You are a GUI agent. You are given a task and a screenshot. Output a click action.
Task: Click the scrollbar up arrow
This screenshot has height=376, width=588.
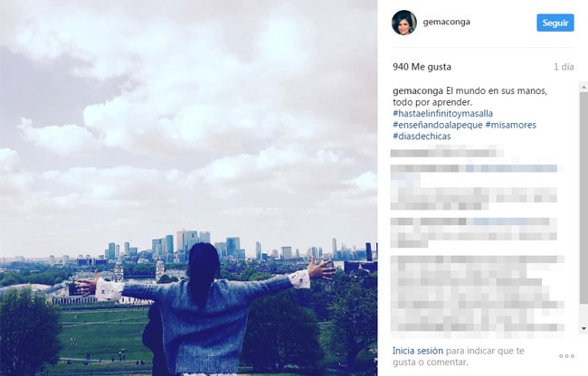tap(583, 87)
